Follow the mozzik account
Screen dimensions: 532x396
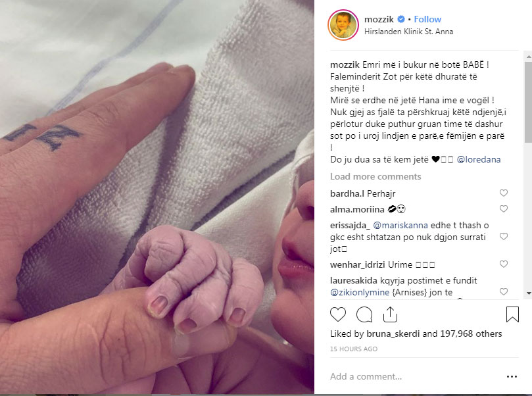click(x=427, y=19)
